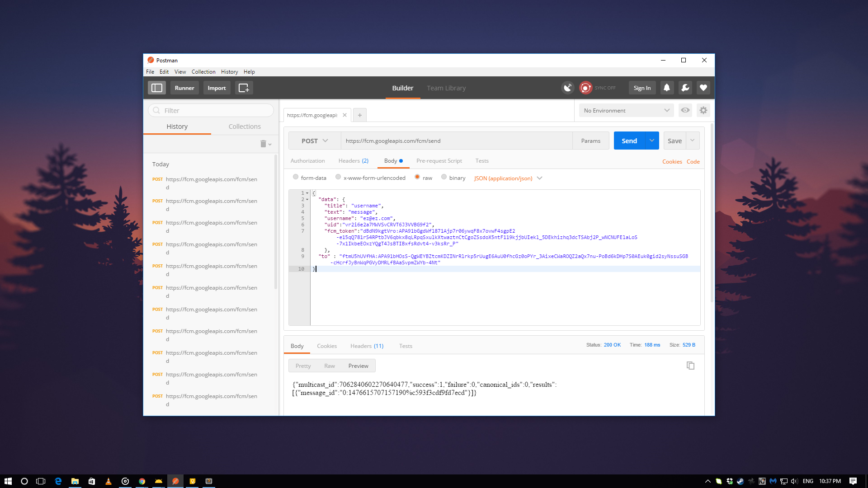Click the eye icon to hide environment

click(x=685, y=110)
